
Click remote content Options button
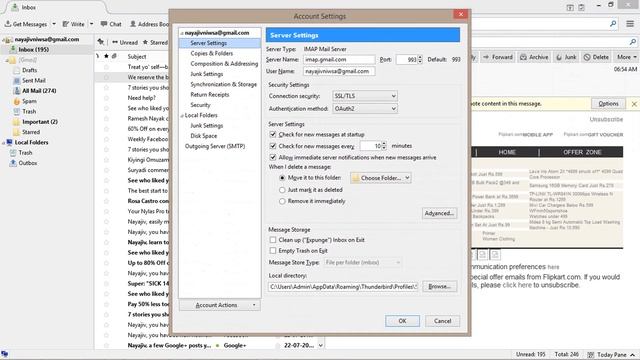(x=608, y=104)
